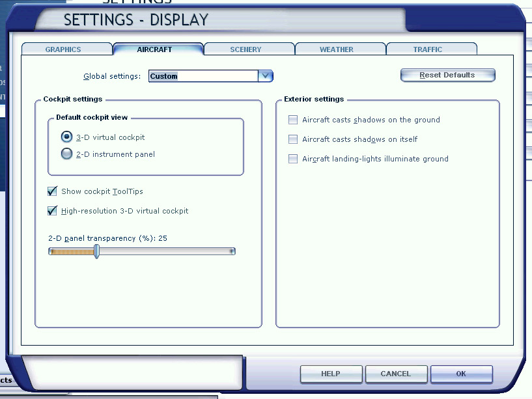Go to the WEATHER tab

(337, 49)
